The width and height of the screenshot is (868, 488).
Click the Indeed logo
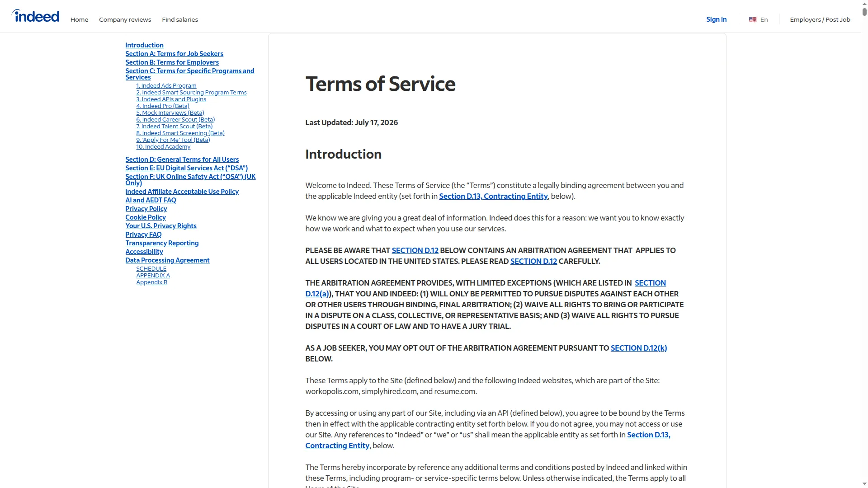point(35,16)
